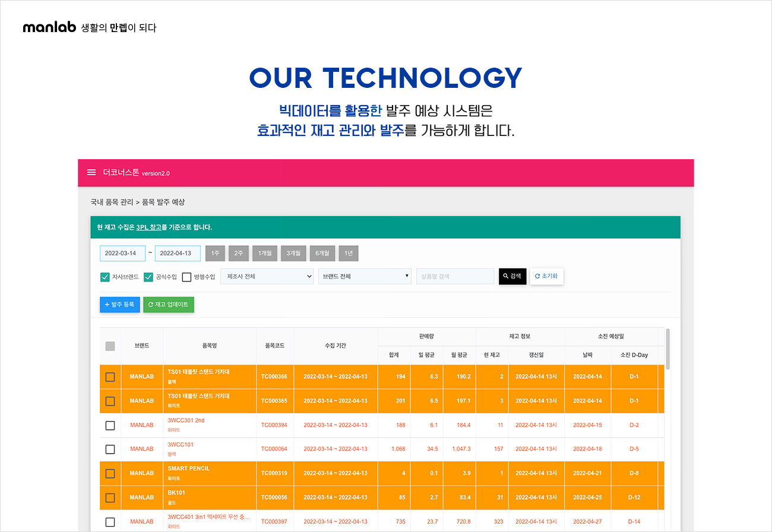This screenshot has height=532, width=772.
Task: Choose the 1주 period button
Action: pyautogui.click(x=215, y=254)
